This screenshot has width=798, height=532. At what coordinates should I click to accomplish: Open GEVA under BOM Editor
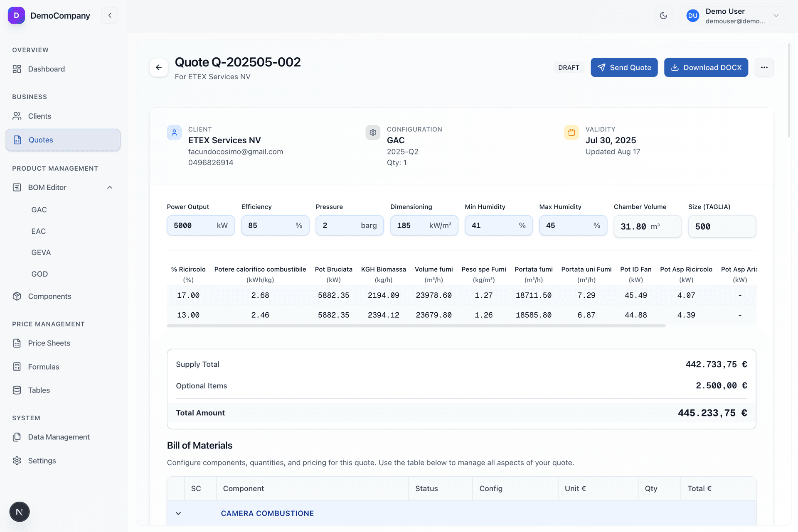pyautogui.click(x=41, y=253)
